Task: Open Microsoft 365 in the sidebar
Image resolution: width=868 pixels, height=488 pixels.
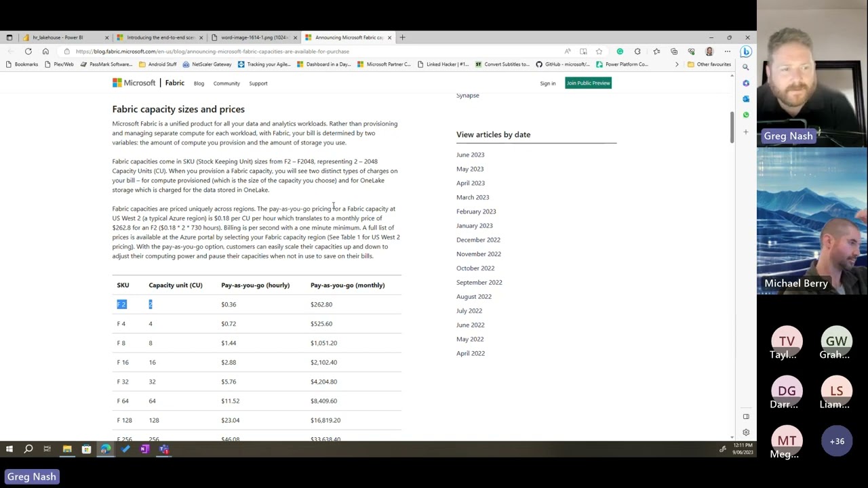Action: pos(746,83)
